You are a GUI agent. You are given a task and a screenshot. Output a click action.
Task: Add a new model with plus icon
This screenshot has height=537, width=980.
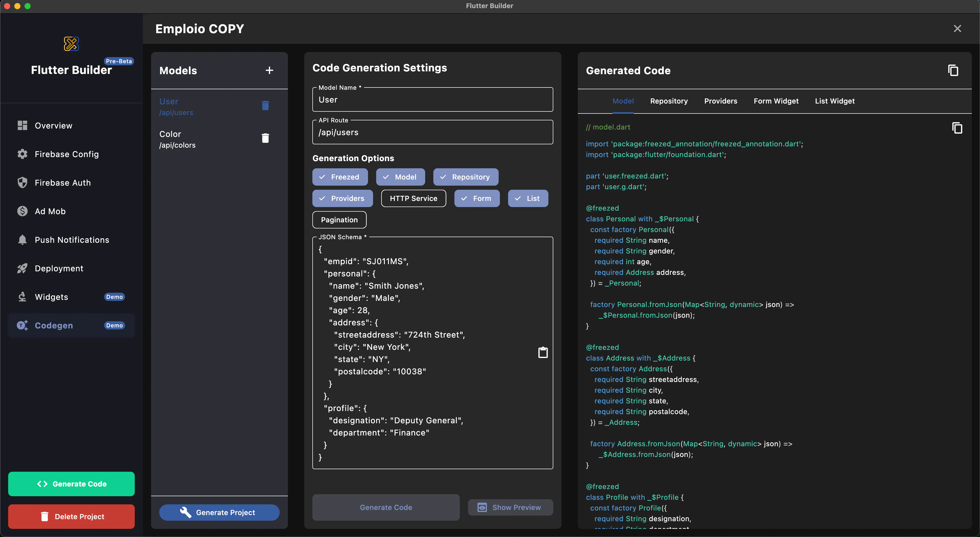[x=269, y=70]
